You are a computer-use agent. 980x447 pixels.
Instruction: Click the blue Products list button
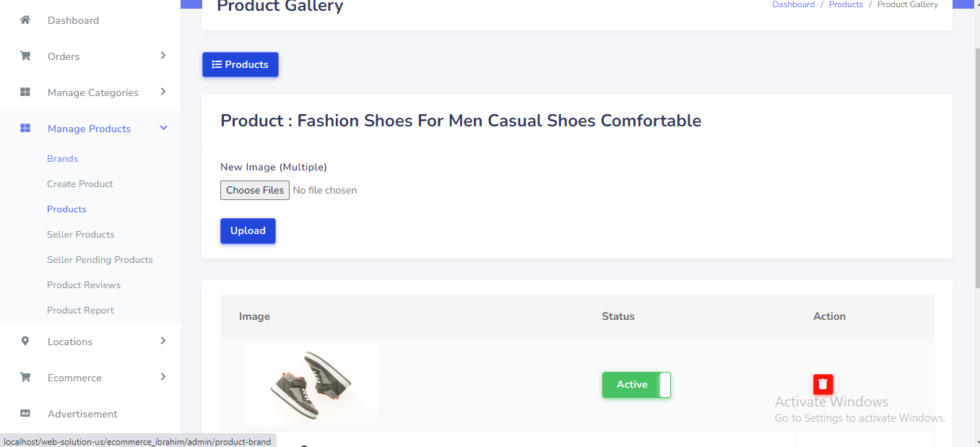(x=240, y=64)
